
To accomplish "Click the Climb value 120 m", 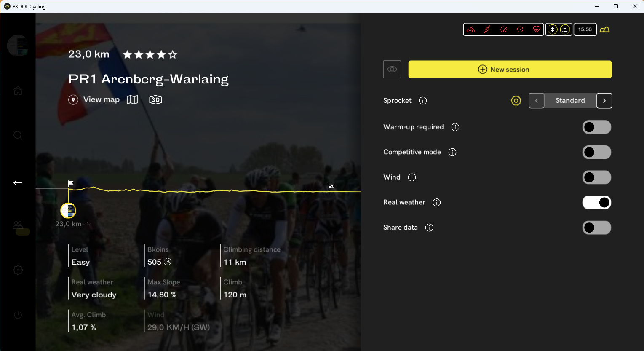I will click(235, 295).
